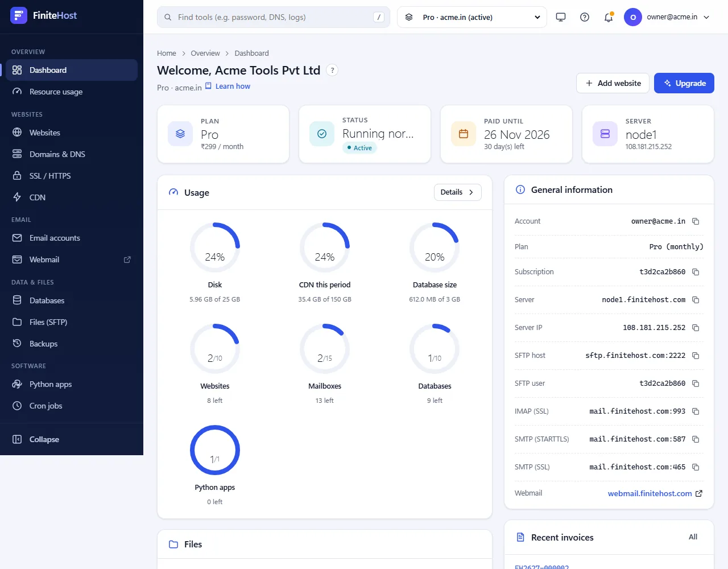Open Resource usage page
728x569 pixels.
pos(72,92)
